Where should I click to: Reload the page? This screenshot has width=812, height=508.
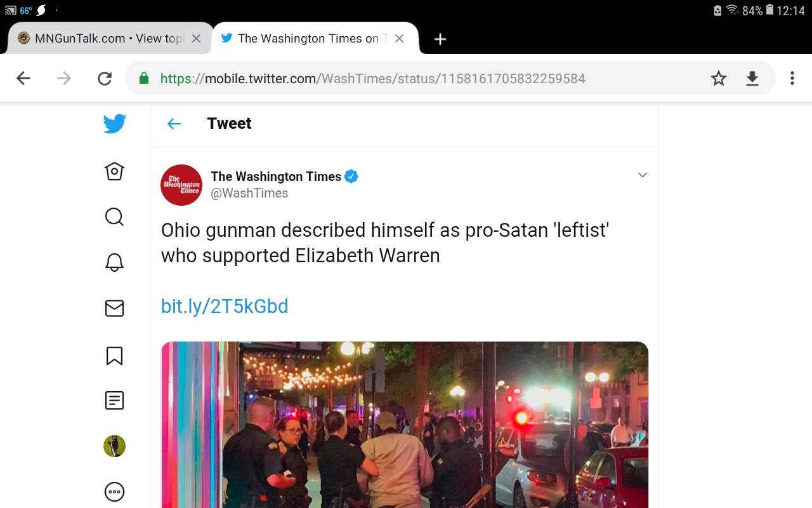[105, 79]
